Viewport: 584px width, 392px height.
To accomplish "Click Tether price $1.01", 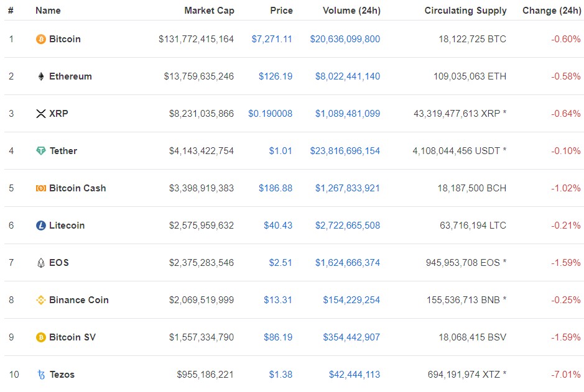I will (281, 150).
